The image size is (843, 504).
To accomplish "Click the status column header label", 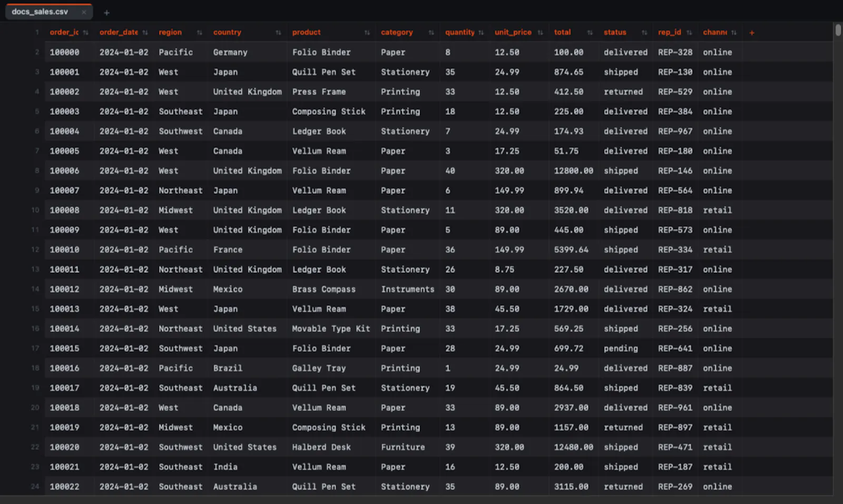I will coord(615,32).
